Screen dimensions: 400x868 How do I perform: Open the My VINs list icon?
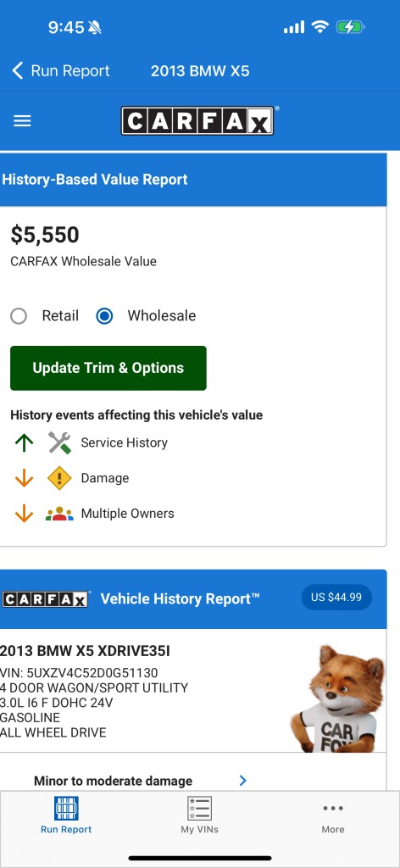click(x=199, y=809)
